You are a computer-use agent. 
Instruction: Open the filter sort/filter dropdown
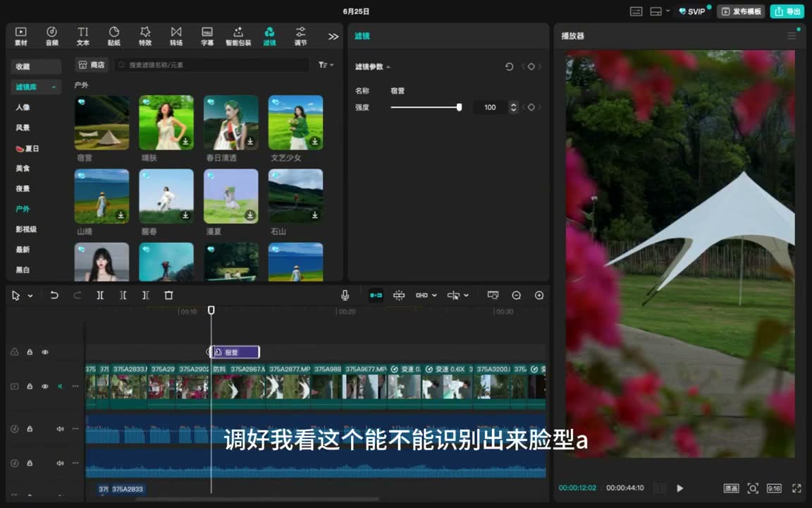(x=326, y=65)
